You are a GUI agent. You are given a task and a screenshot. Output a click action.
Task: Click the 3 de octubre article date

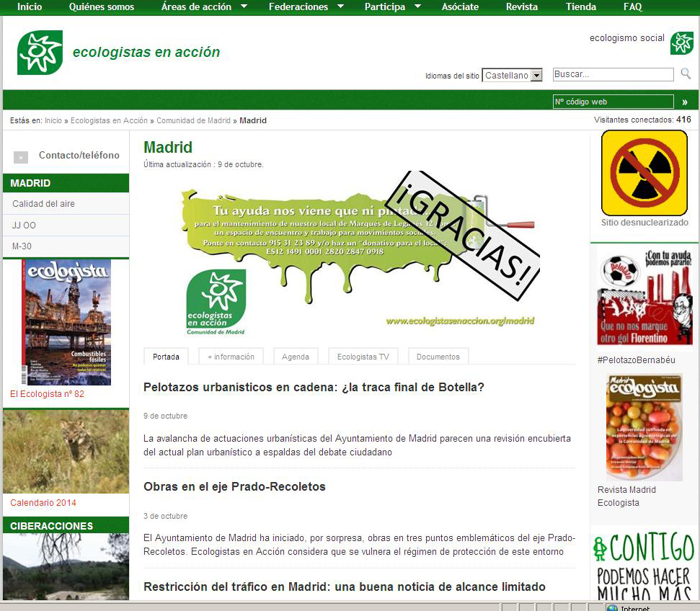pyautogui.click(x=165, y=516)
